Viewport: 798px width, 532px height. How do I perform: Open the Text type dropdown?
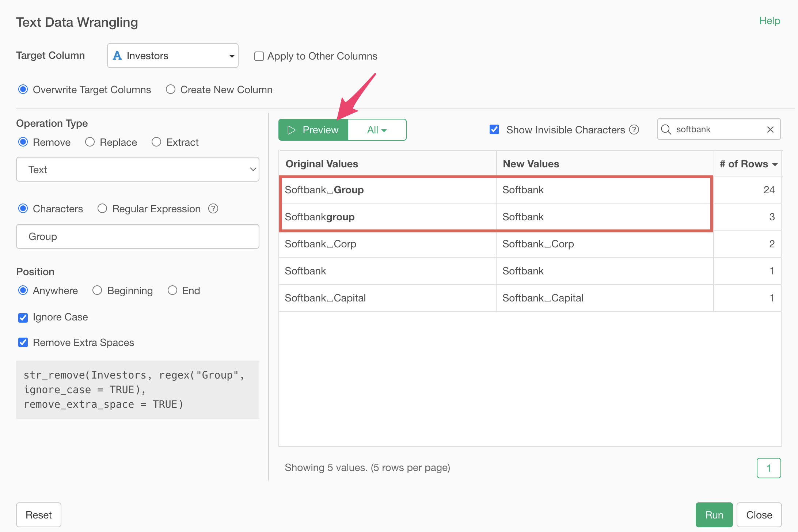click(138, 170)
